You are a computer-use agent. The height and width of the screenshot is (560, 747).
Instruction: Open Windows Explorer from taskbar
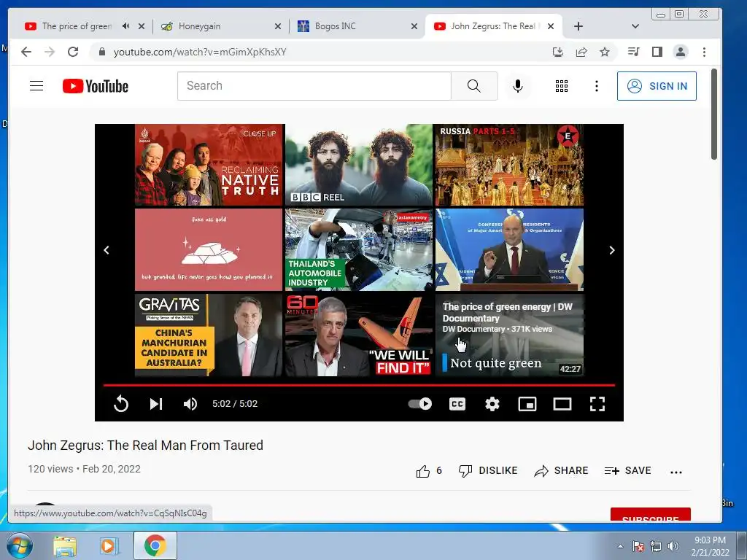click(65, 546)
